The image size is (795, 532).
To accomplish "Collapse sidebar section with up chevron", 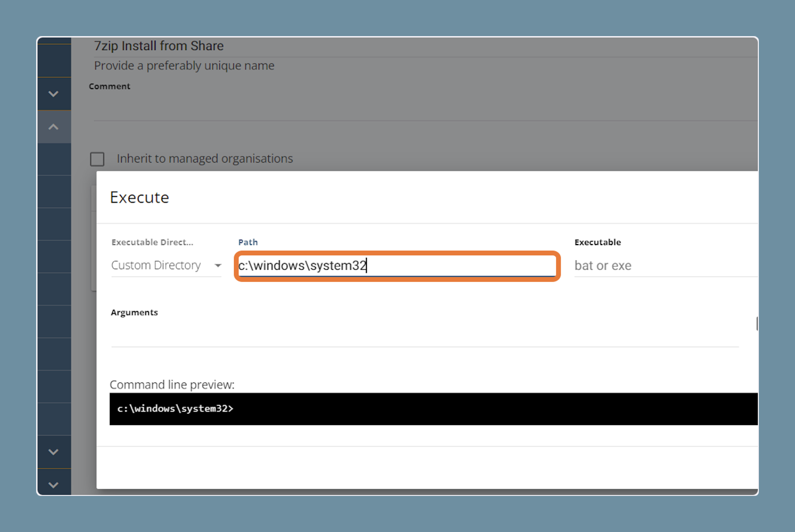I will tap(53, 127).
